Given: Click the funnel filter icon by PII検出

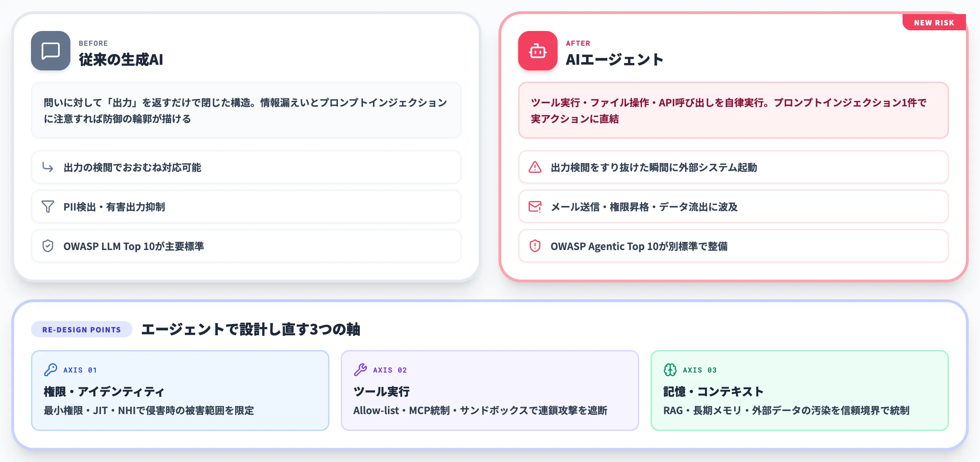Looking at the screenshot, I should (48, 207).
